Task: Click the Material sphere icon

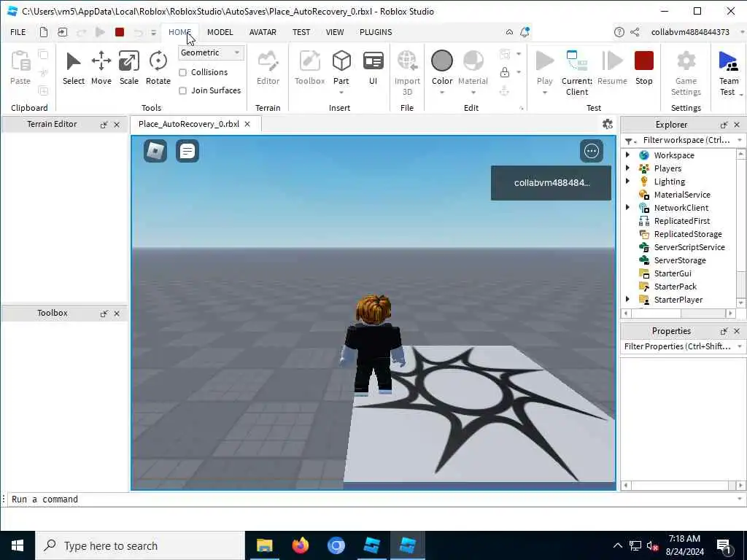Action: click(x=473, y=61)
